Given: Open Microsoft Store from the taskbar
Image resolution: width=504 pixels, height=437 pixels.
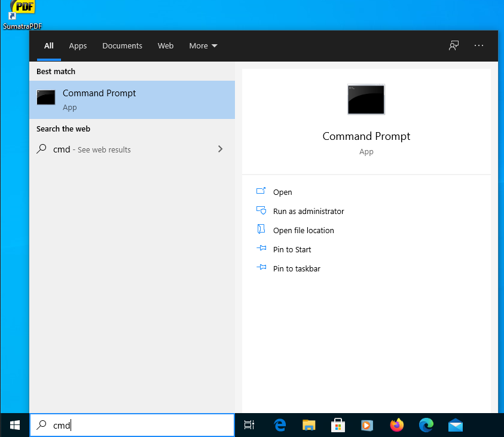Looking at the screenshot, I should (338, 425).
